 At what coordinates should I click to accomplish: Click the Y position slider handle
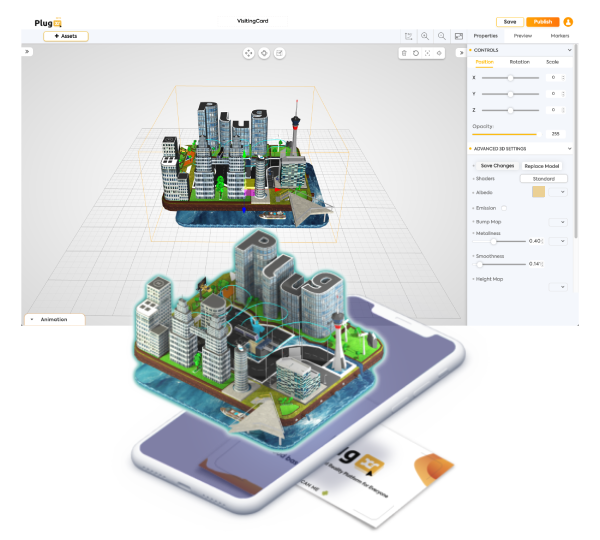(510, 94)
